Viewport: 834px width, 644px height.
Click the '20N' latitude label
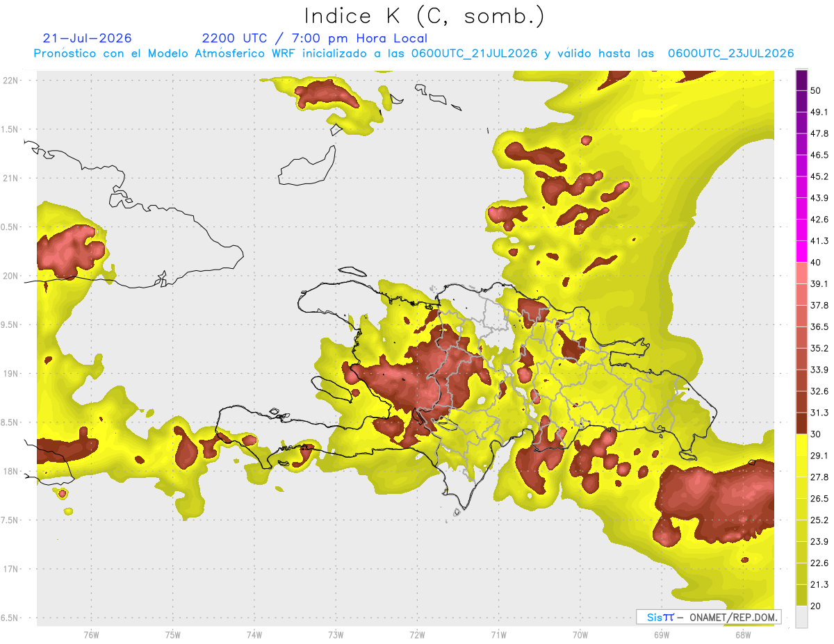(11, 276)
